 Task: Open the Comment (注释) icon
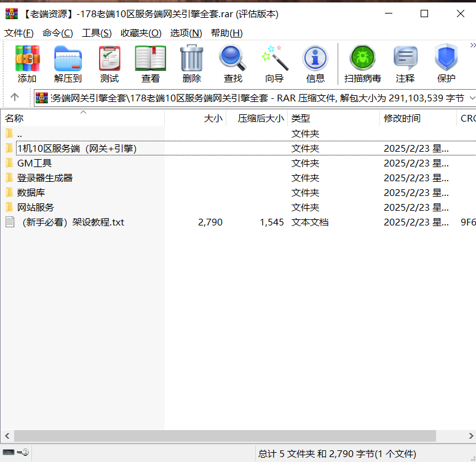coord(405,64)
